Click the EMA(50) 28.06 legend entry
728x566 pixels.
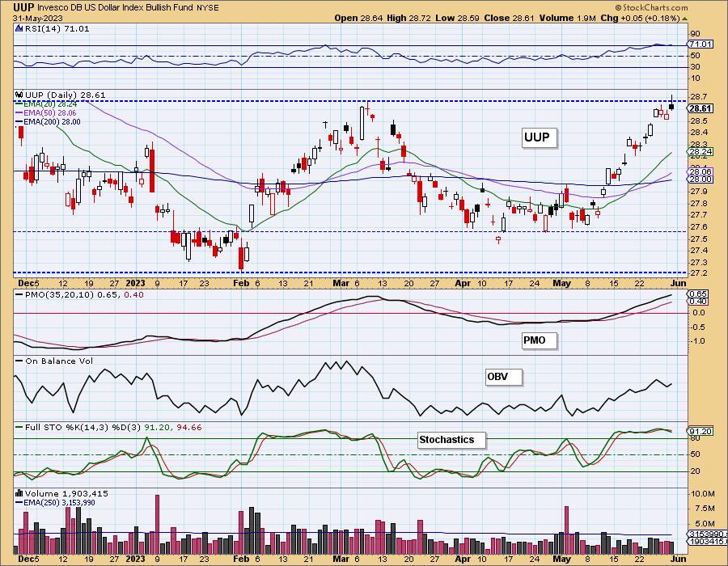[46, 112]
